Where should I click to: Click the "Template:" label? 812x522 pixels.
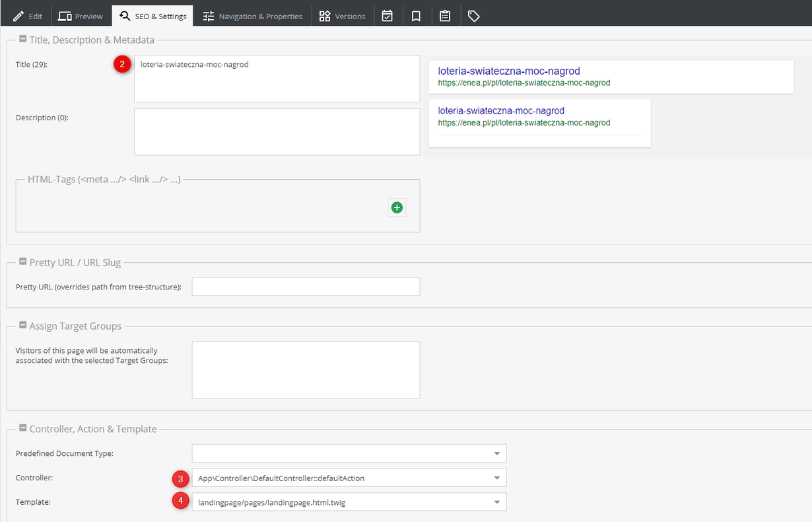(x=33, y=502)
